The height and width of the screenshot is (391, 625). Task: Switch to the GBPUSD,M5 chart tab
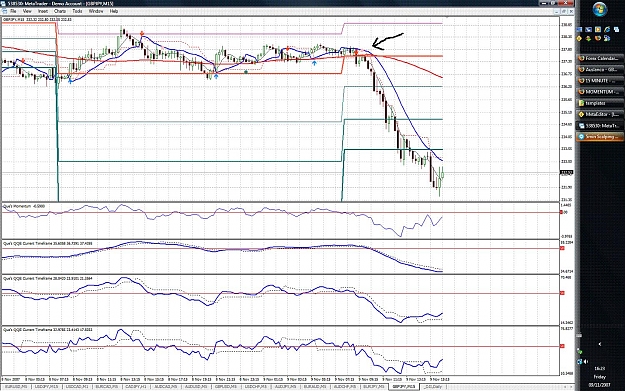(x=227, y=387)
